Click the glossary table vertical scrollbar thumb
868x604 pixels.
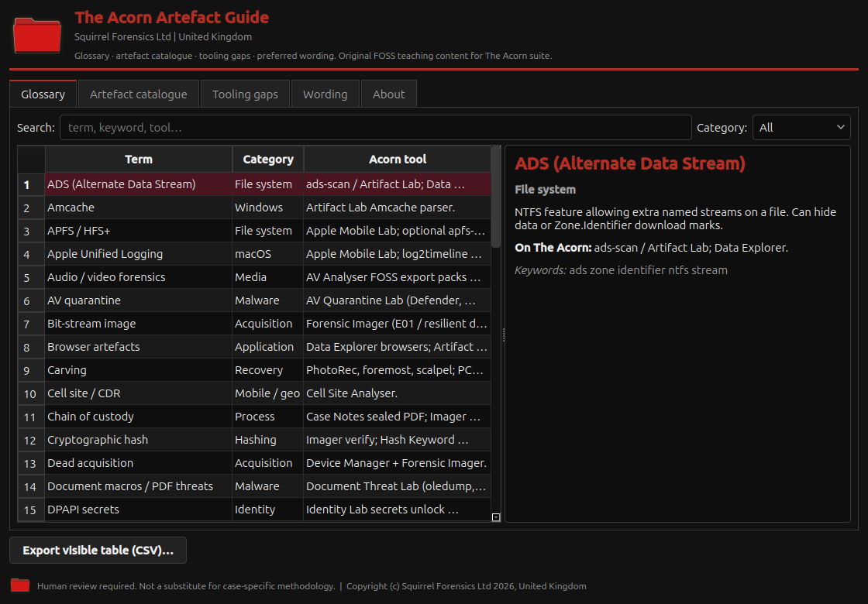coord(496,197)
